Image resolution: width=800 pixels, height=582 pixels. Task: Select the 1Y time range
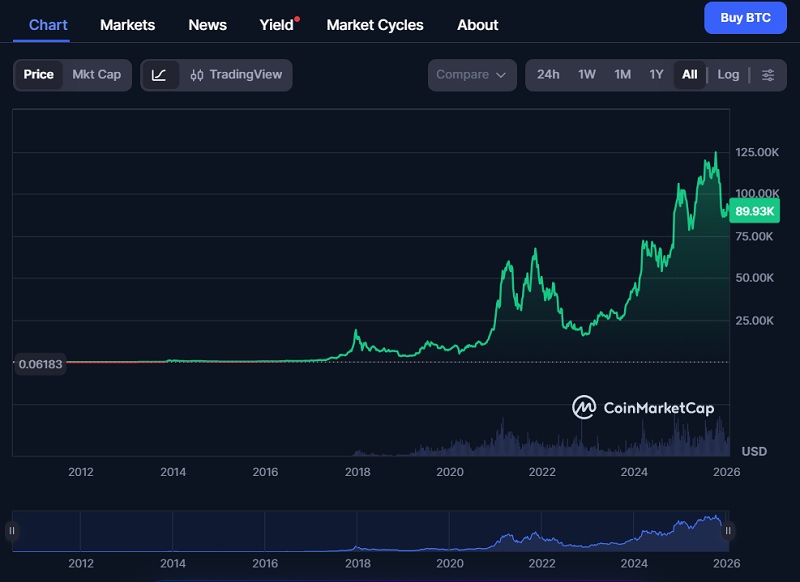(x=655, y=74)
